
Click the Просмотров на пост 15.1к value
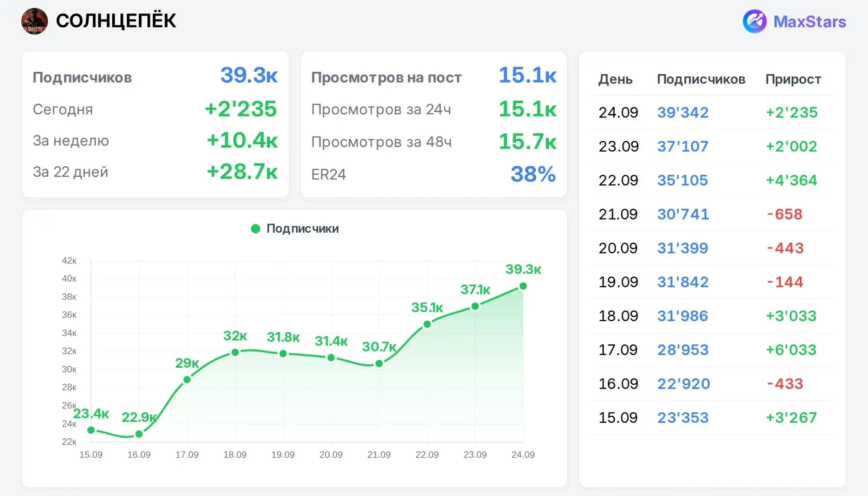[x=528, y=75]
